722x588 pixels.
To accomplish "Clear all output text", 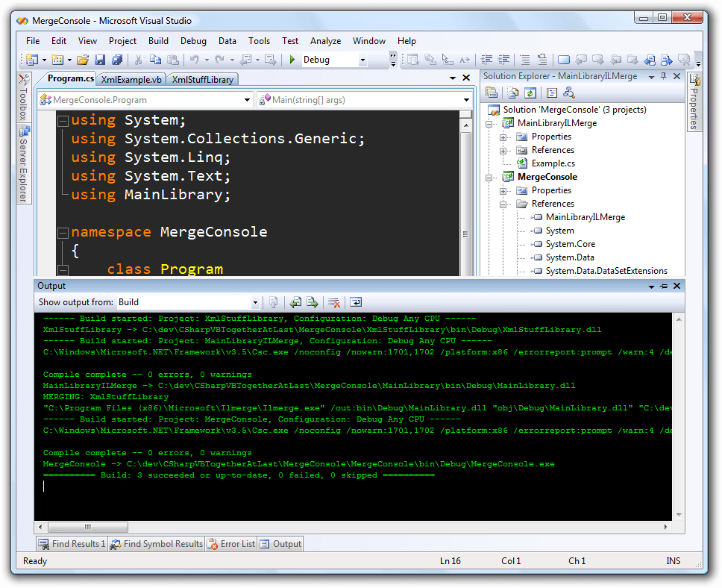I will pyautogui.click(x=333, y=302).
